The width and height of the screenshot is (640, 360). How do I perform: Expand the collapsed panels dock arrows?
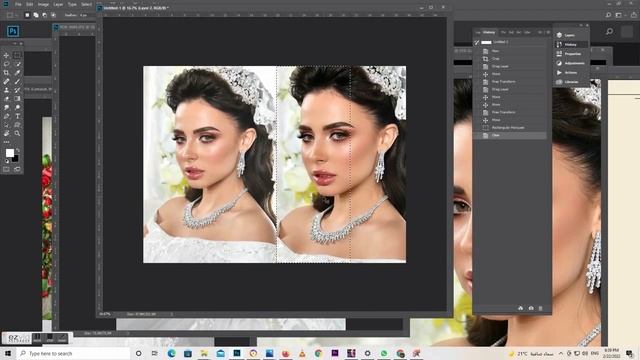coord(581,25)
